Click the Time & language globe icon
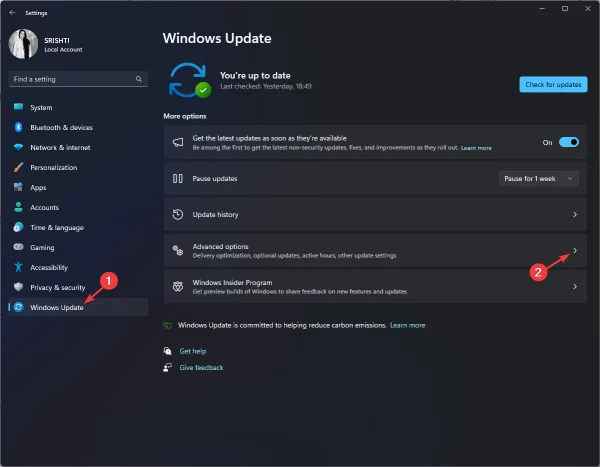Screen dimensions: 600x467 pos(18,227)
